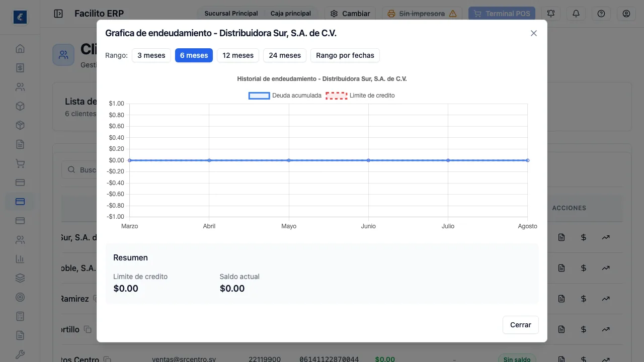
Task: Open trend chart icon in Ramirez row
Action: coord(606,299)
